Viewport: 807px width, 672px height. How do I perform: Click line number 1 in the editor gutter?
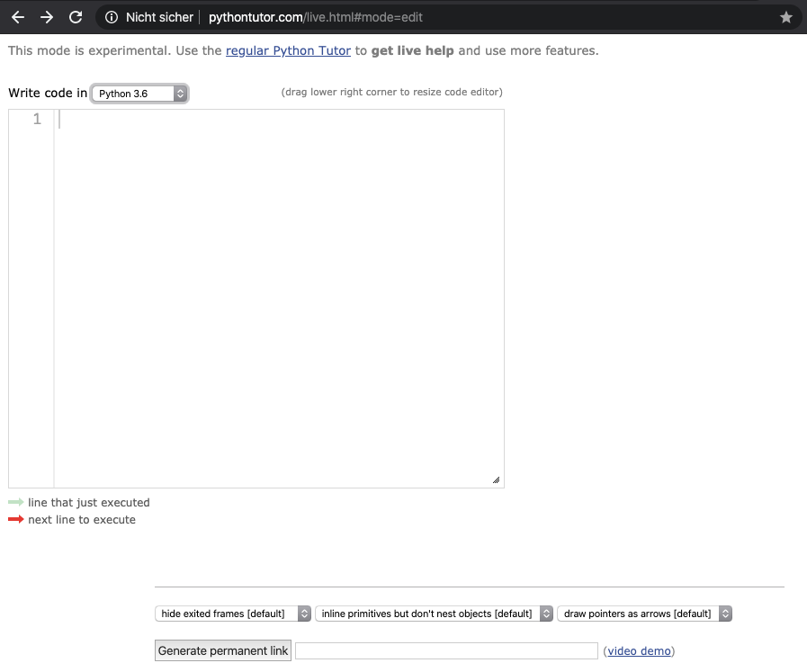(x=37, y=119)
